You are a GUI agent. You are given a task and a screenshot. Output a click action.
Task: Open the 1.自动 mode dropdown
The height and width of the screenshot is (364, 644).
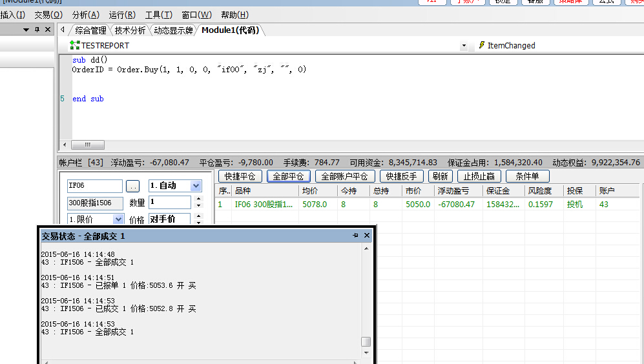tap(196, 186)
